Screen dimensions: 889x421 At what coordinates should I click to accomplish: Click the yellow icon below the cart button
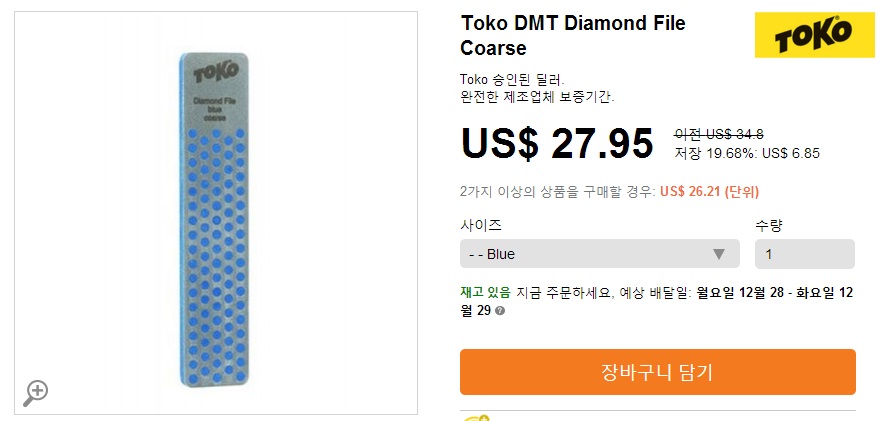pos(476,417)
